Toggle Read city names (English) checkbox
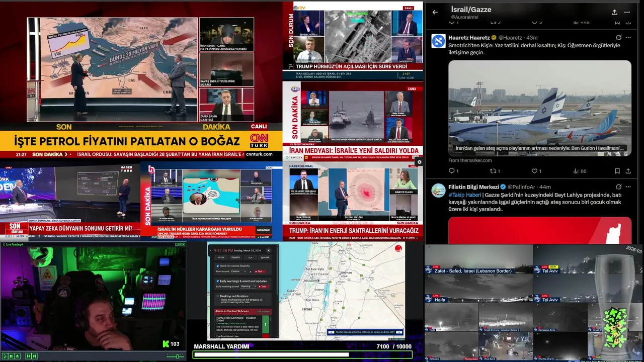 [218, 266]
